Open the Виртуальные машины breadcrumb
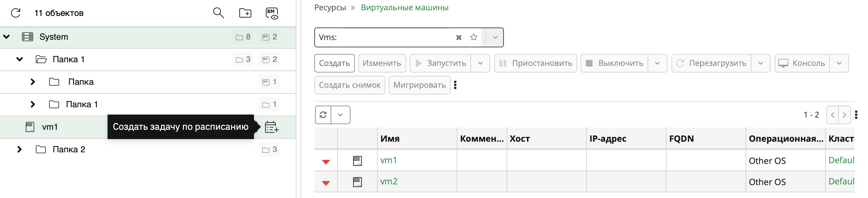 404,7
